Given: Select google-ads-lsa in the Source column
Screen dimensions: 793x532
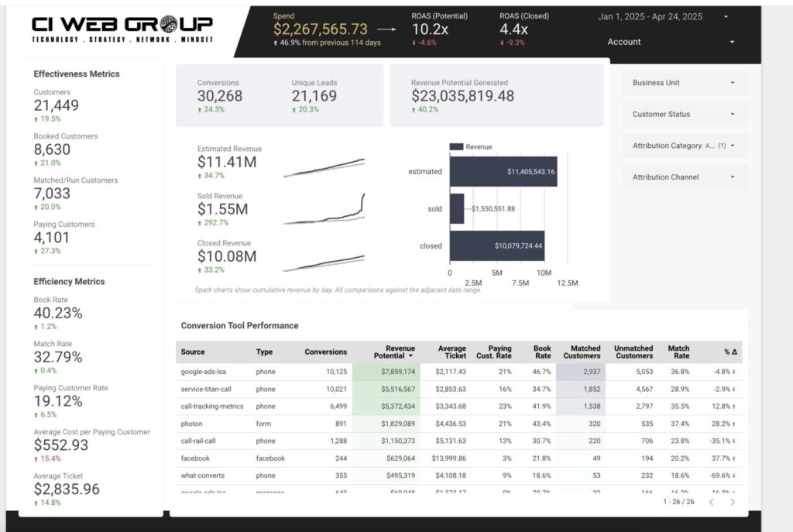Looking at the screenshot, I should tap(205, 370).
